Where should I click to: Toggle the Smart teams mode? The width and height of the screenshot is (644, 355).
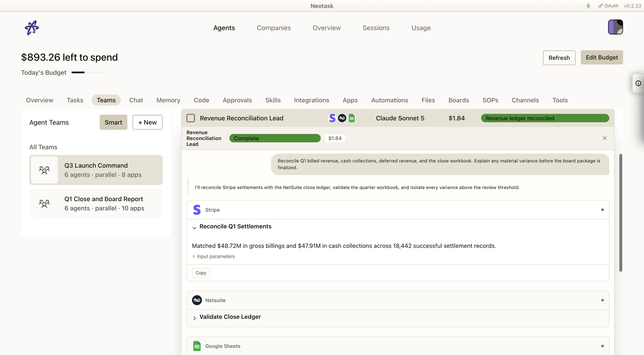(x=113, y=122)
